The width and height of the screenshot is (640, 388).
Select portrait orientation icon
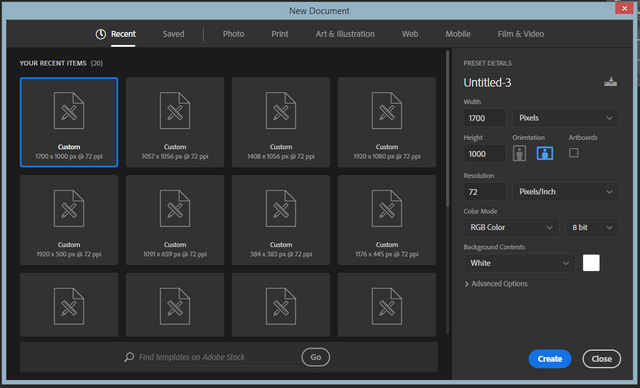519,153
